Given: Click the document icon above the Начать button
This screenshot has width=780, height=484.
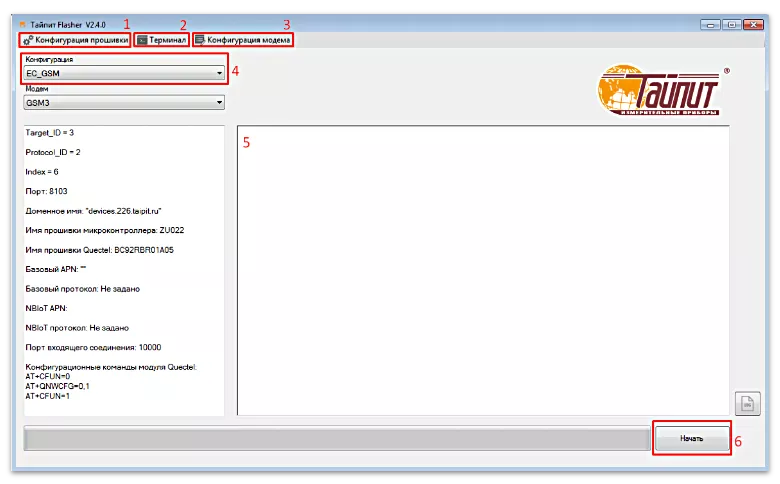Looking at the screenshot, I should [x=747, y=403].
